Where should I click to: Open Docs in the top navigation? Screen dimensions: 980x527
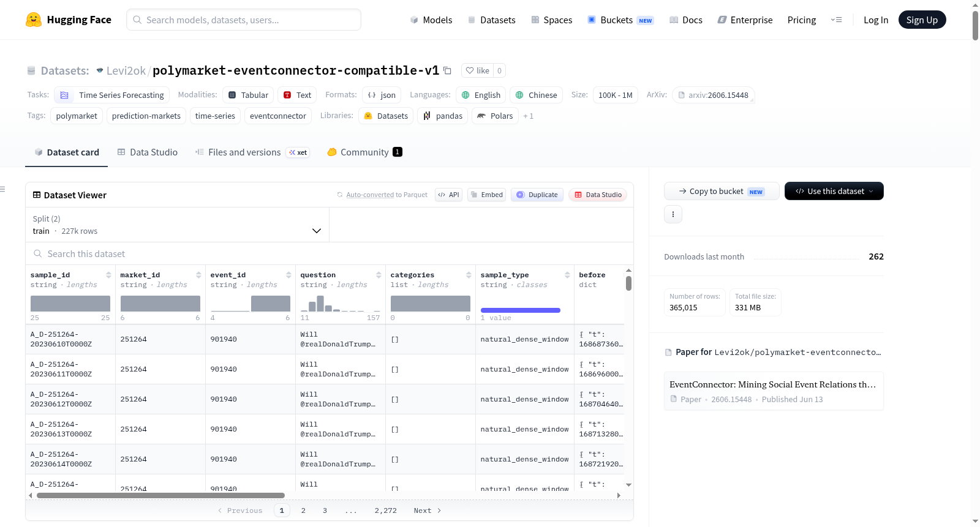pos(685,20)
